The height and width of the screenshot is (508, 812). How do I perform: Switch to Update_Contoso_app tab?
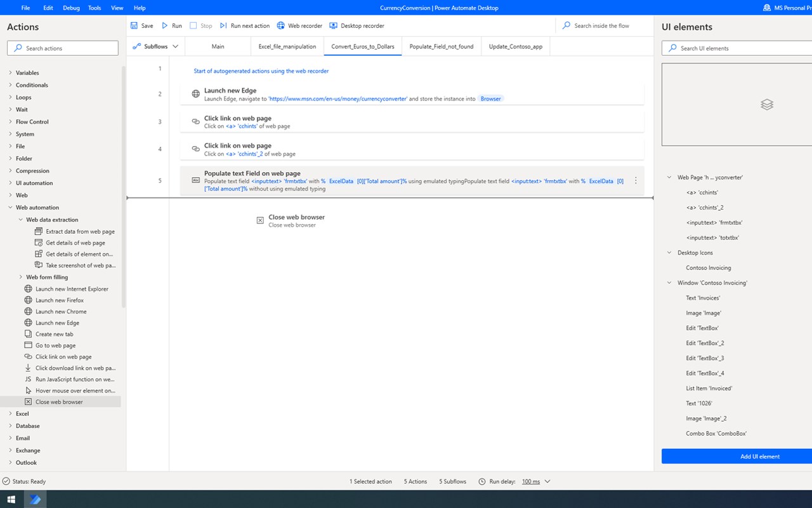click(x=516, y=46)
